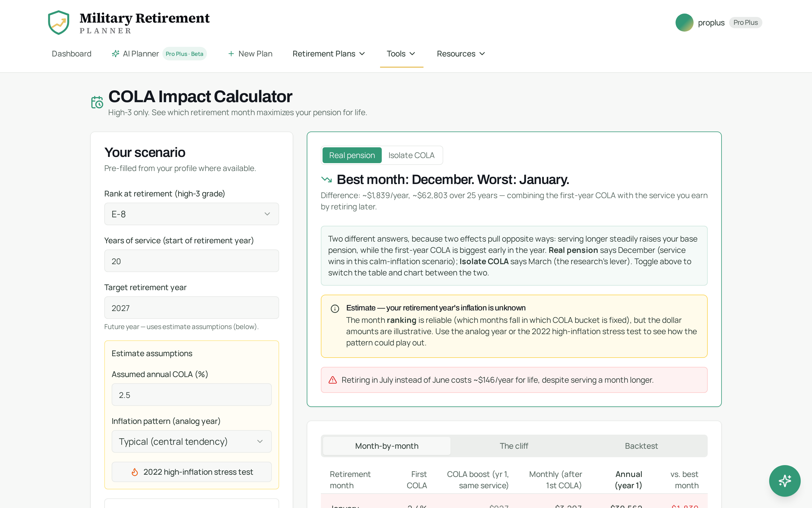Expand the Tools menu
The height and width of the screenshot is (508, 812).
pyautogui.click(x=401, y=54)
